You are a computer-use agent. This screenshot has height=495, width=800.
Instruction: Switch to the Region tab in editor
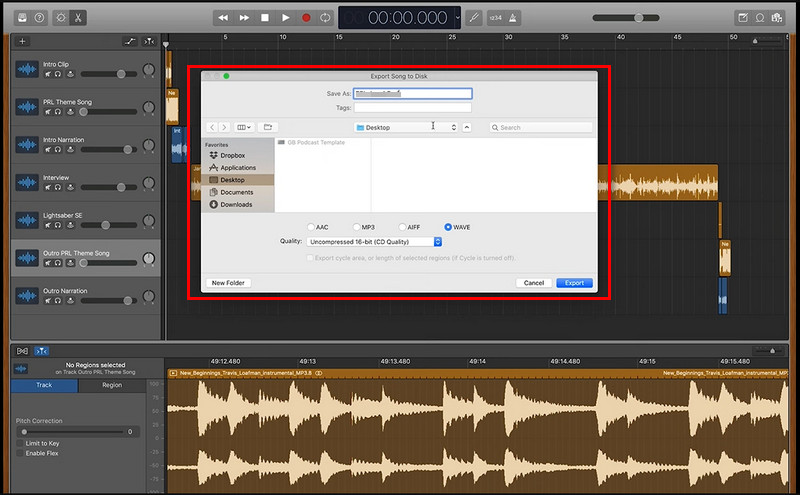[x=112, y=385]
